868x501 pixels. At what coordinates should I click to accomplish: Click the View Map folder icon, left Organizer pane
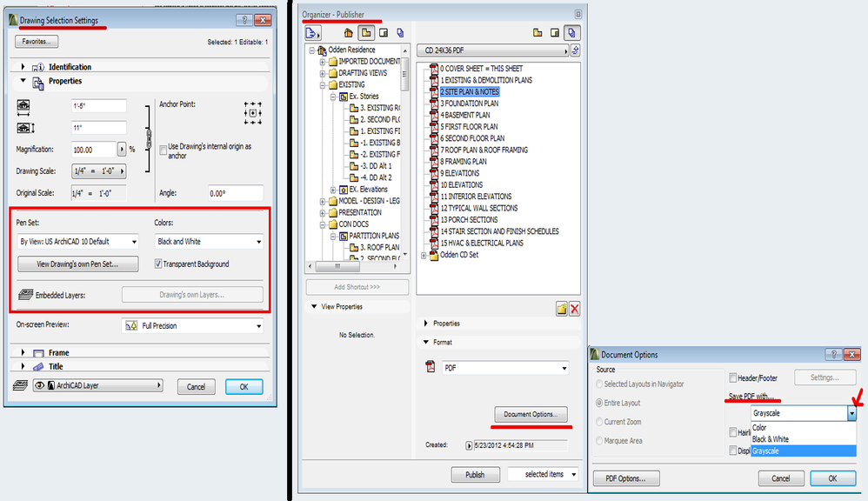(x=366, y=33)
